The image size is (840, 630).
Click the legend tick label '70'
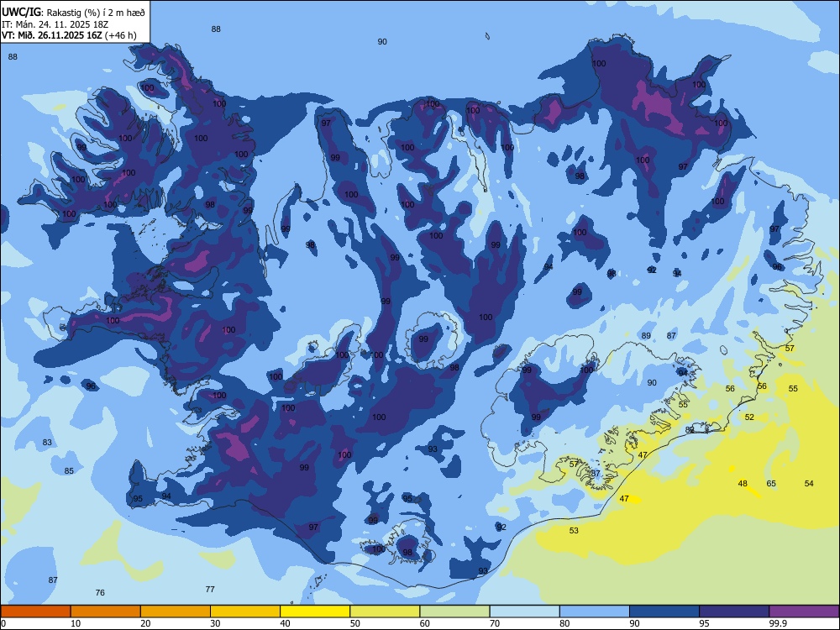[495, 623]
